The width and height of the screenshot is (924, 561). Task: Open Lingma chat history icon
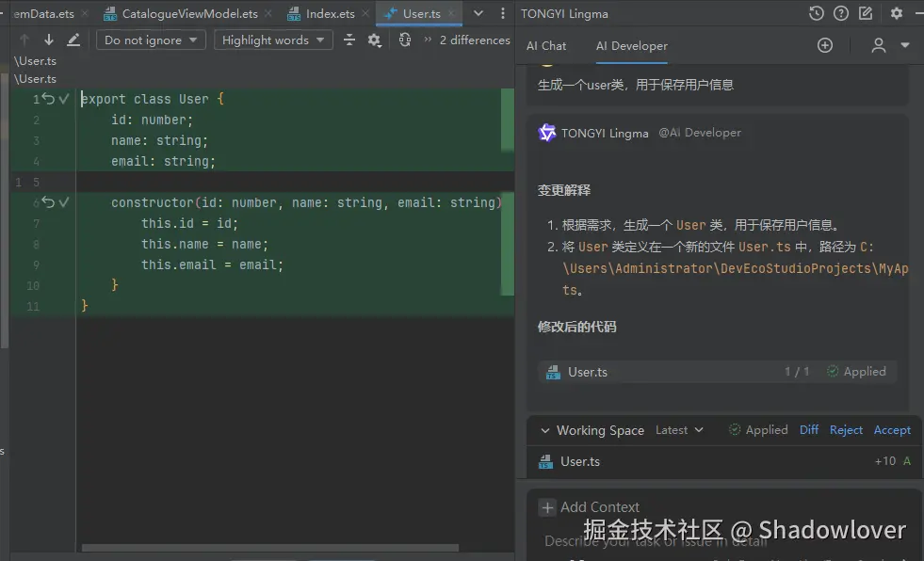[x=817, y=13]
